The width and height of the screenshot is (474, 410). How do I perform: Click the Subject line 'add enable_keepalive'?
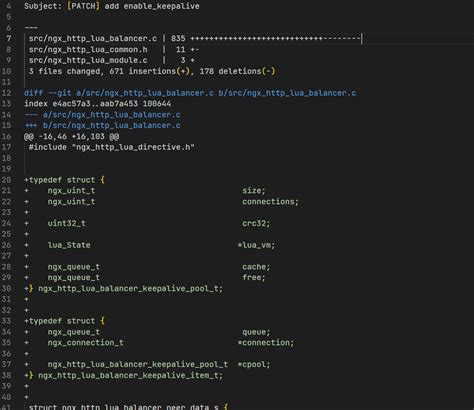pyautogui.click(x=112, y=6)
